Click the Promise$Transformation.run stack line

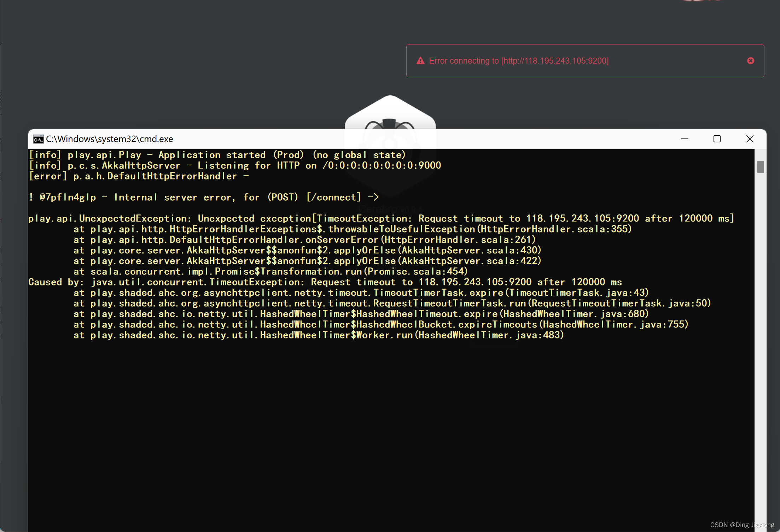tap(270, 271)
